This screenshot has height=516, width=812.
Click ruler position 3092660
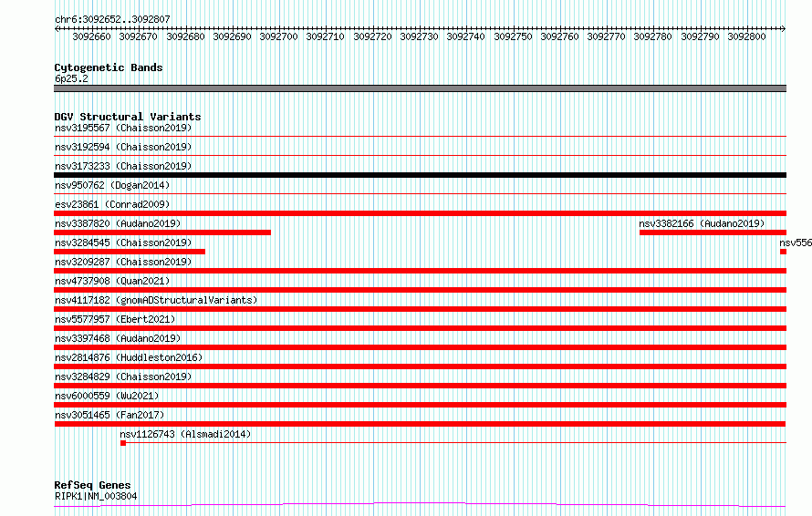click(91, 36)
